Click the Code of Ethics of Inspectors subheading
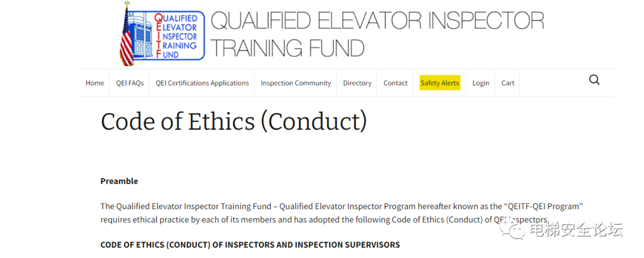The height and width of the screenshot is (258, 644). tap(250, 245)
